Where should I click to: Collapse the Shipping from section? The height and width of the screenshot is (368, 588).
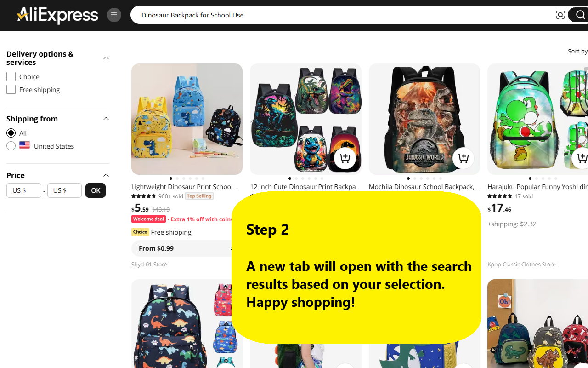[106, 119]
